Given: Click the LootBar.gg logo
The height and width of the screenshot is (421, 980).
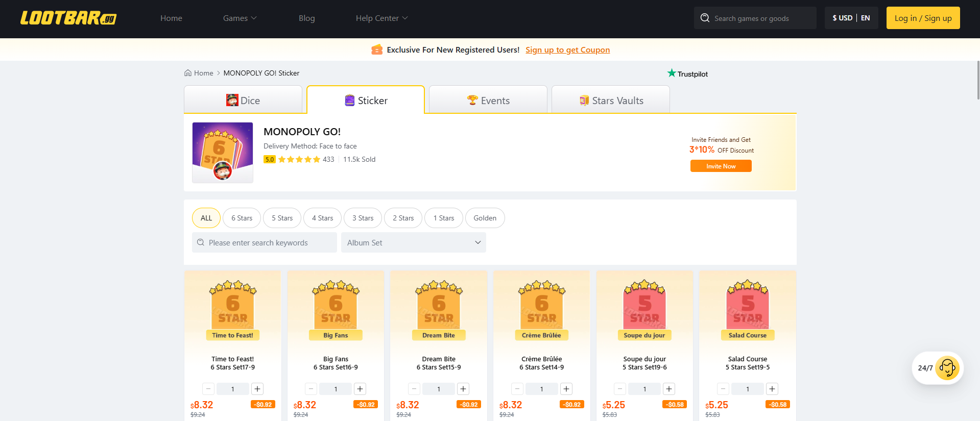Looking at the screenshot, I should pyautogui.click(x=68, y=18).
